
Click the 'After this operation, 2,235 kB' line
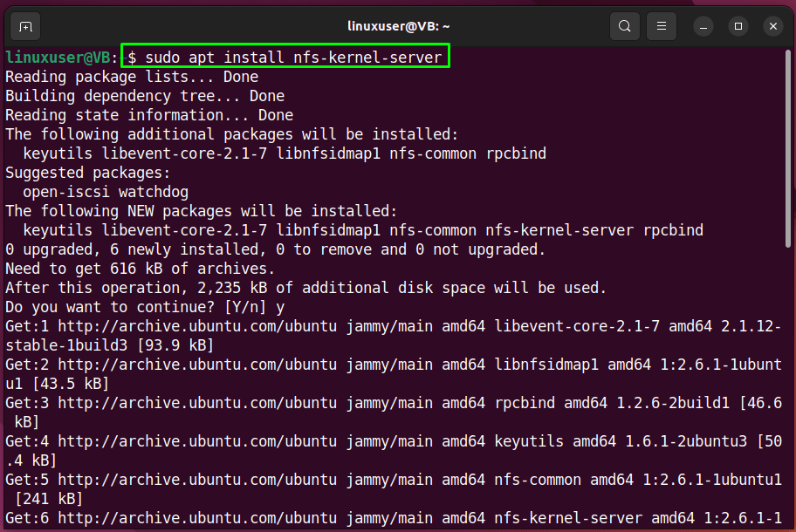(x=306, y=288)
